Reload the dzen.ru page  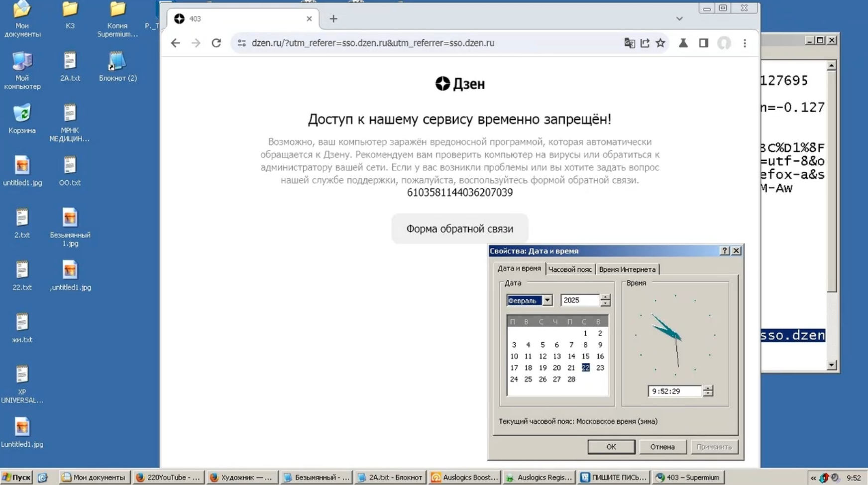[216, 43]
